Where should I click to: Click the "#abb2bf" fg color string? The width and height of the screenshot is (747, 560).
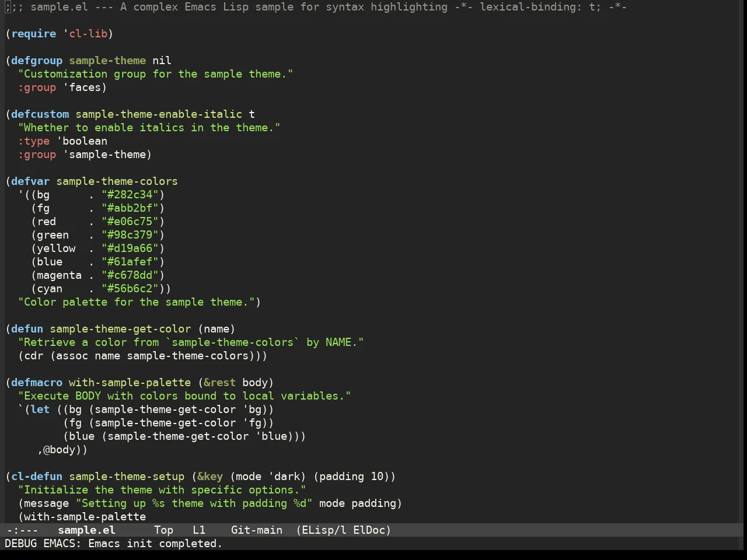click(130, 208)
